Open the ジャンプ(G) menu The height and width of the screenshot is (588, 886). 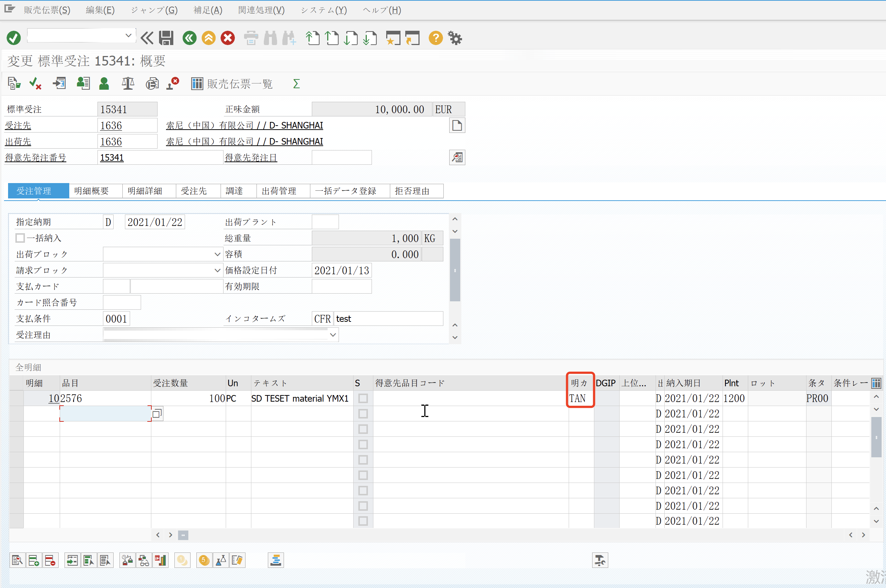[x=154, y=10]
